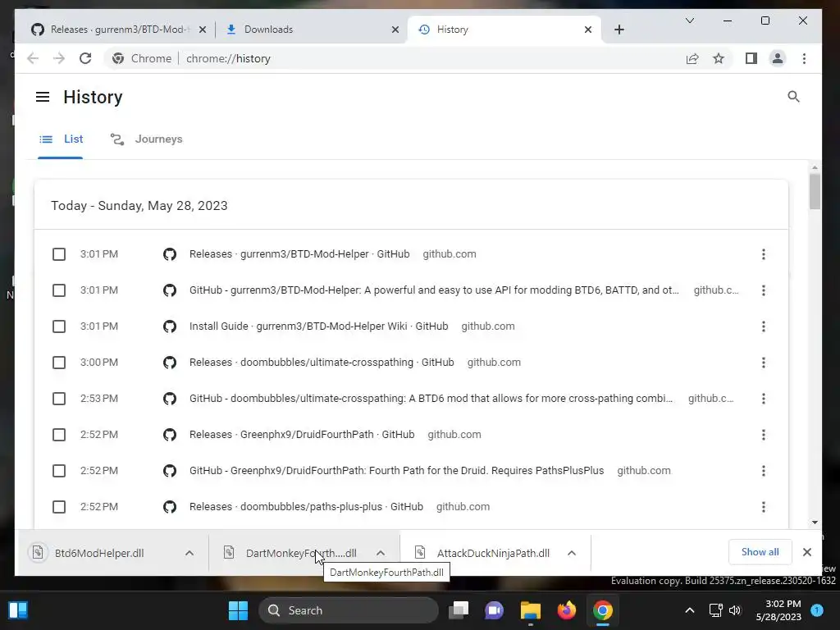This screenshot has height=630, width=840.
Task: Click the history page scrollbar thumb
Action: click(x=815, y=191)
